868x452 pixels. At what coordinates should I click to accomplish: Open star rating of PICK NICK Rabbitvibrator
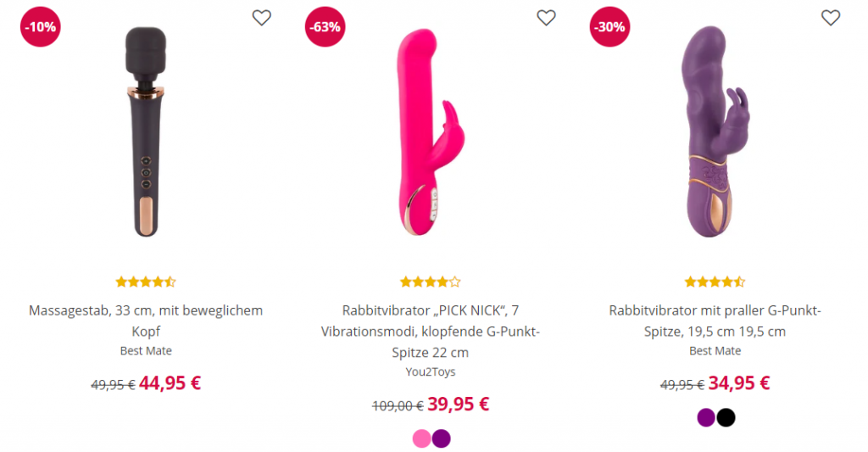point(431,282)
